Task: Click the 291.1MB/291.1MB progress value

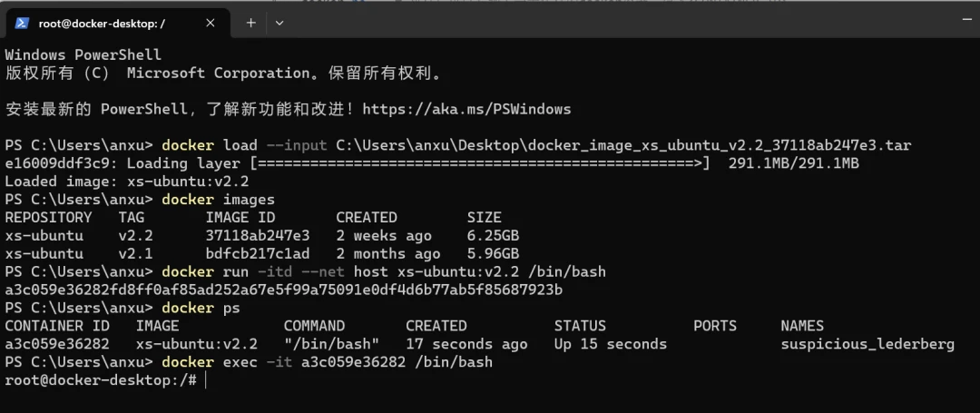Action: click(x=793, y=163)
